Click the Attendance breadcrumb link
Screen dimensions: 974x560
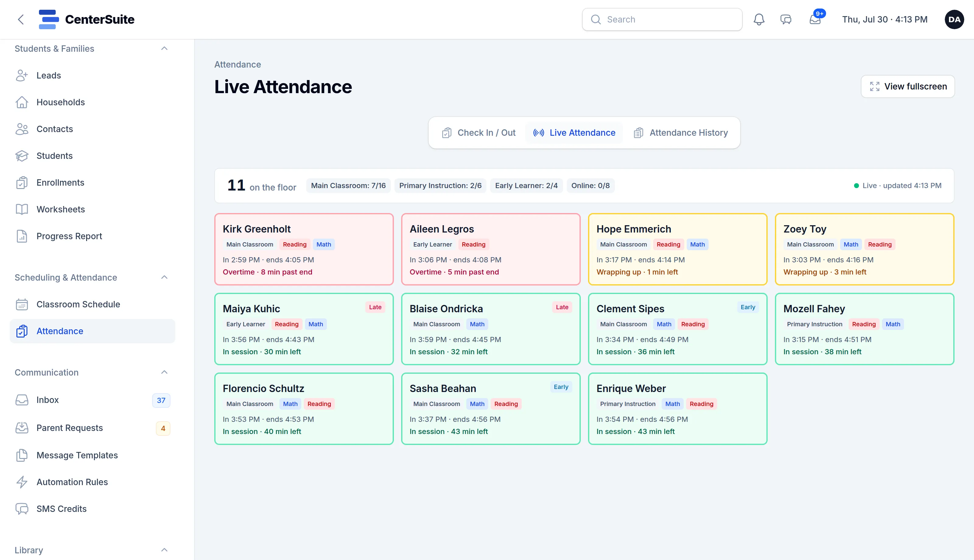pyautogui.click(x=238, y=65)
